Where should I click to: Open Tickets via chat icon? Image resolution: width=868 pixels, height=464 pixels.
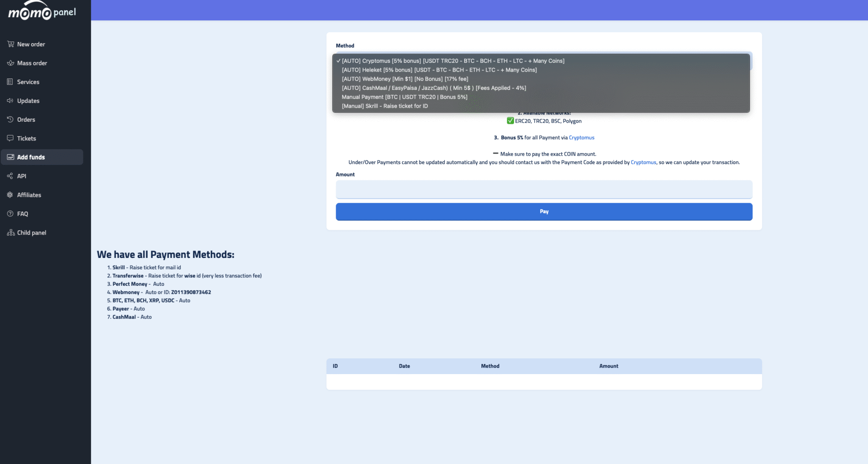(10, 138)
